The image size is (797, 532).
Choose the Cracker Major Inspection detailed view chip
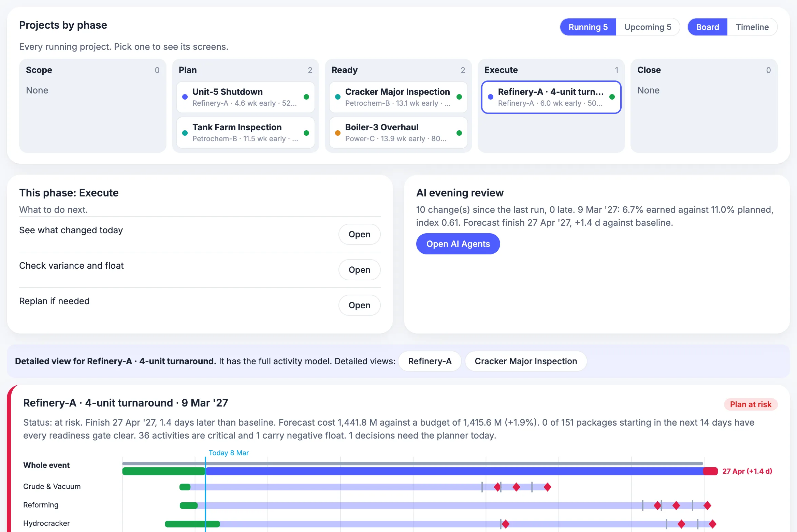[526, 361]
